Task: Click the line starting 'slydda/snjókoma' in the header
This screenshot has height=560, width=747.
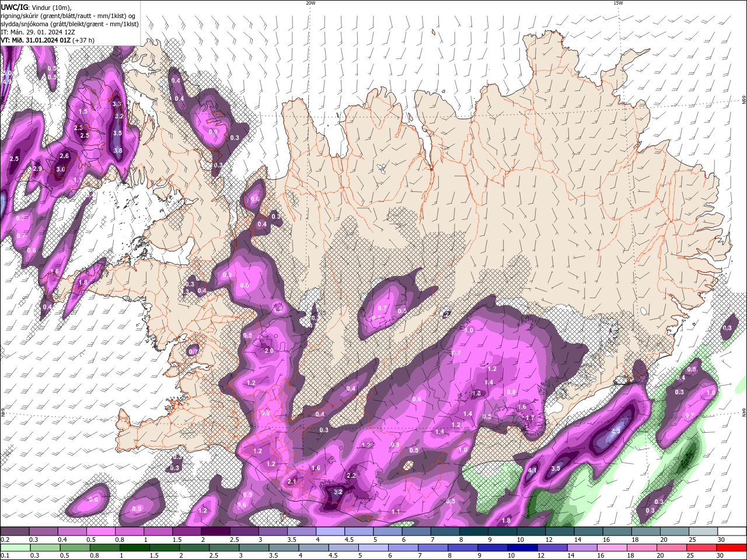Action: click(69, 24)
